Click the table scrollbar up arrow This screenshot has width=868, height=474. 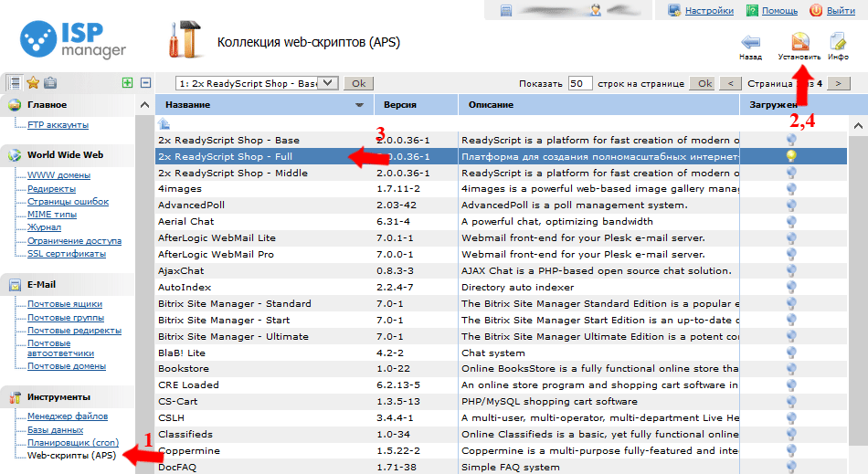click(x=858, y=125)
